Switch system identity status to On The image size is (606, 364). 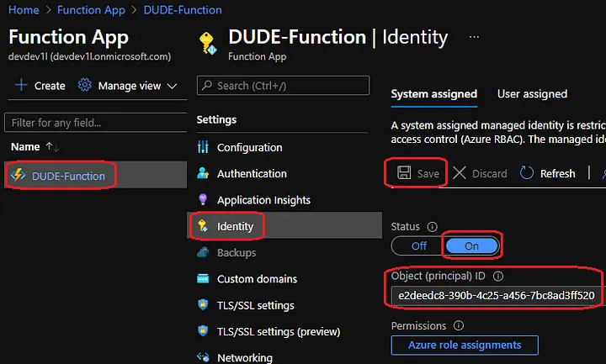coord(471,246)
